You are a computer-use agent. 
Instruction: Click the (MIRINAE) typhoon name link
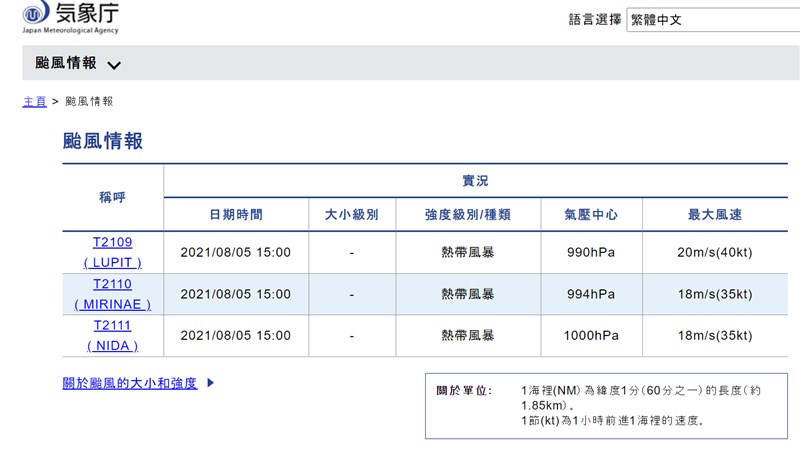pos(112,304)
